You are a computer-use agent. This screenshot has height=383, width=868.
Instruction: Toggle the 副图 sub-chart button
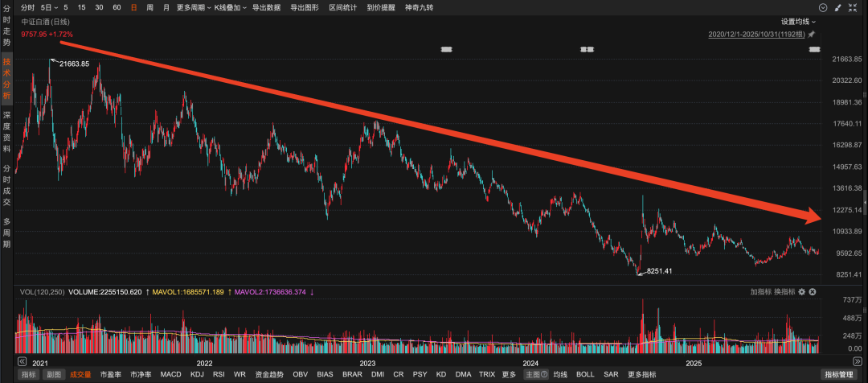(53, 375)
